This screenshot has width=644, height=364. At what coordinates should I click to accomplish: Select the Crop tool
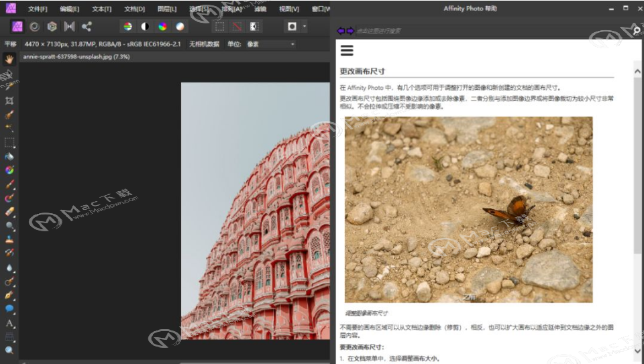(9, 101)
